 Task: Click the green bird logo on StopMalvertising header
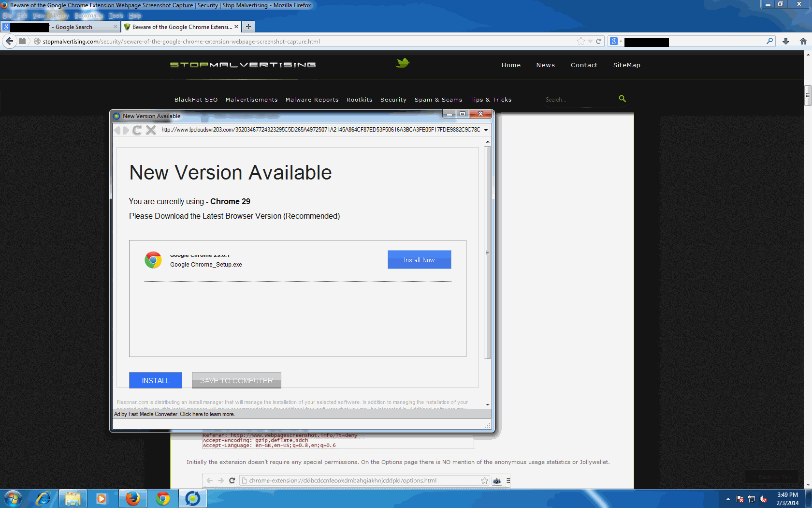tap(402, 63)
